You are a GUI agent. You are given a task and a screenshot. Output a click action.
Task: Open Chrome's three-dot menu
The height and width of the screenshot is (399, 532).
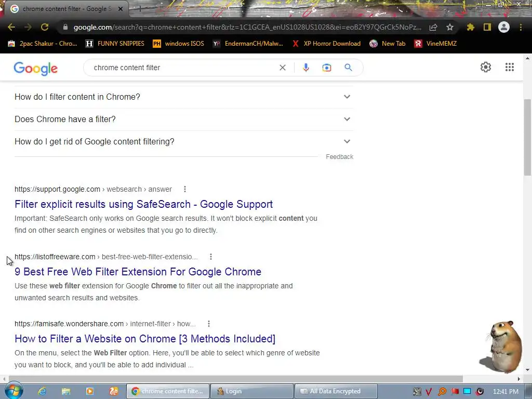(521, 27)
